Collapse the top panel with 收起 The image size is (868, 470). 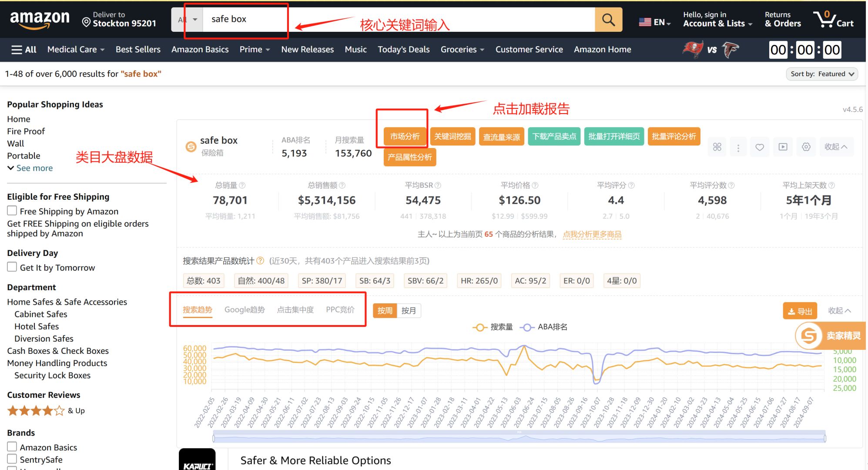[836, 147]
